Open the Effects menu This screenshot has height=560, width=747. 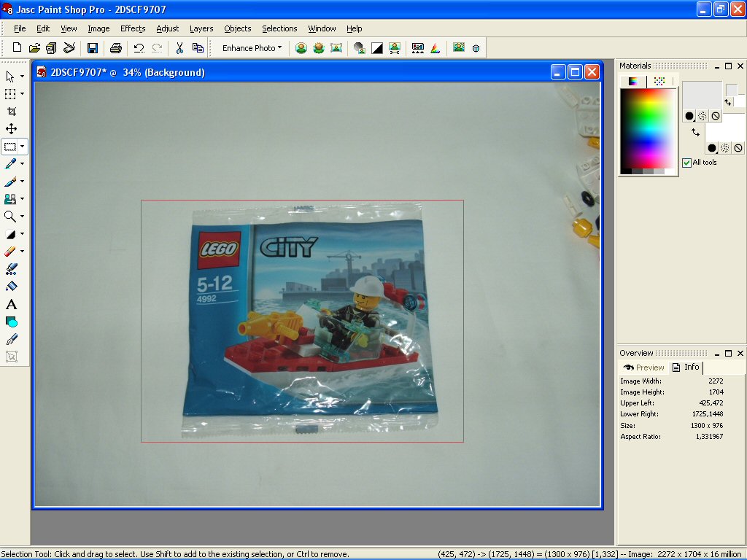click(x=133, y=28)
